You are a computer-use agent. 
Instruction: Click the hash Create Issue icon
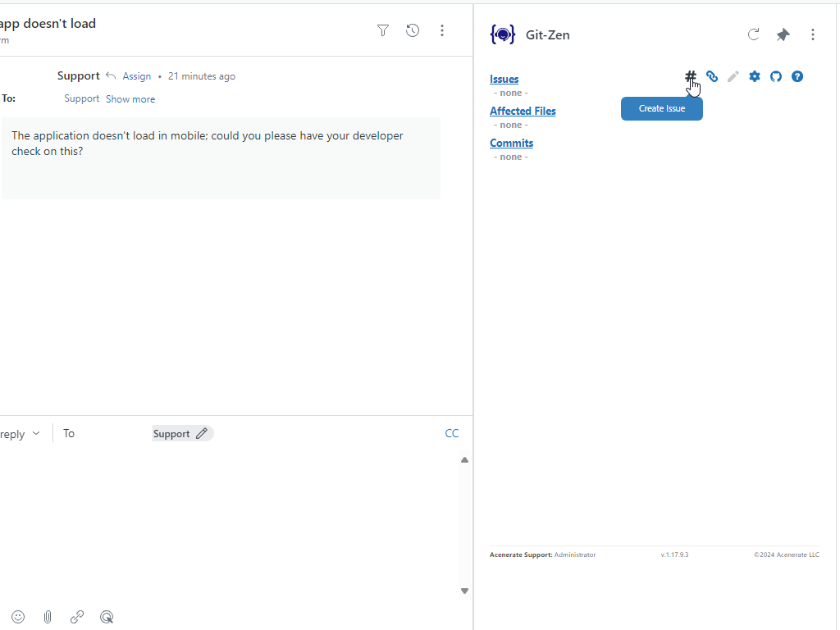pyautogui.click(x=691, y=76)
